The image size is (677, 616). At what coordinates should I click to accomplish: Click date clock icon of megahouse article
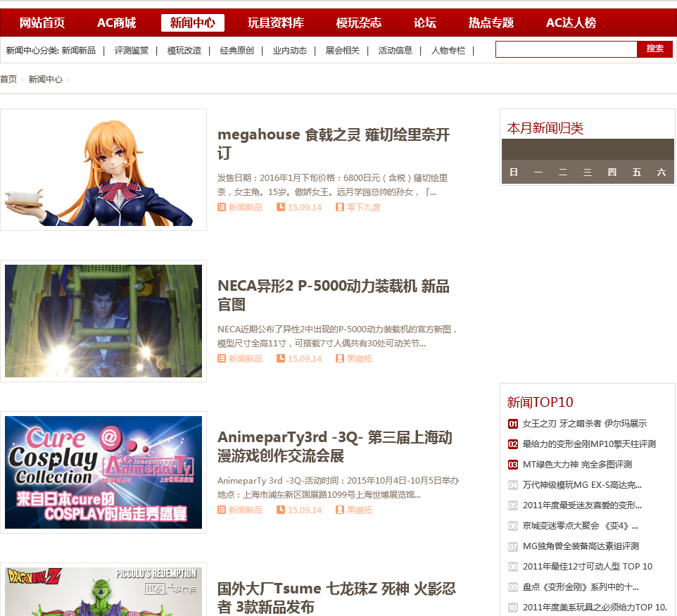coord(281,208)
